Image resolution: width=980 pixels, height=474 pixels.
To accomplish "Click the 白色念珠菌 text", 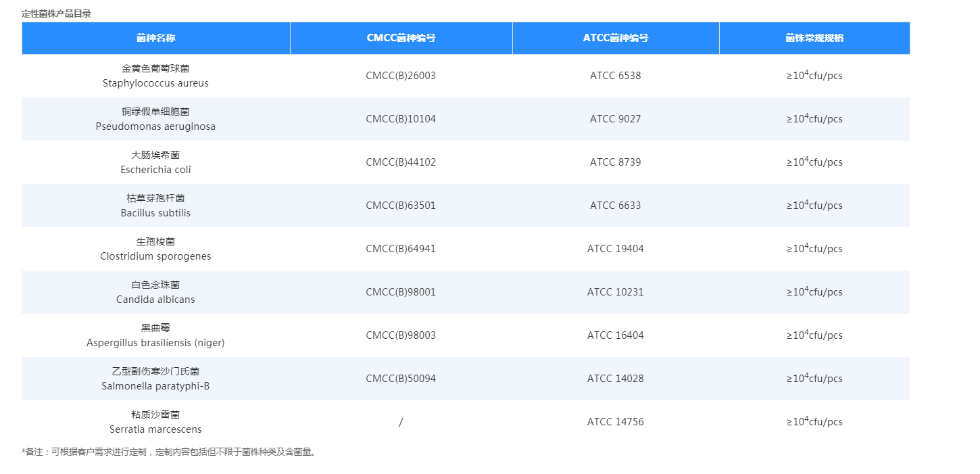I will coord(155,285).
